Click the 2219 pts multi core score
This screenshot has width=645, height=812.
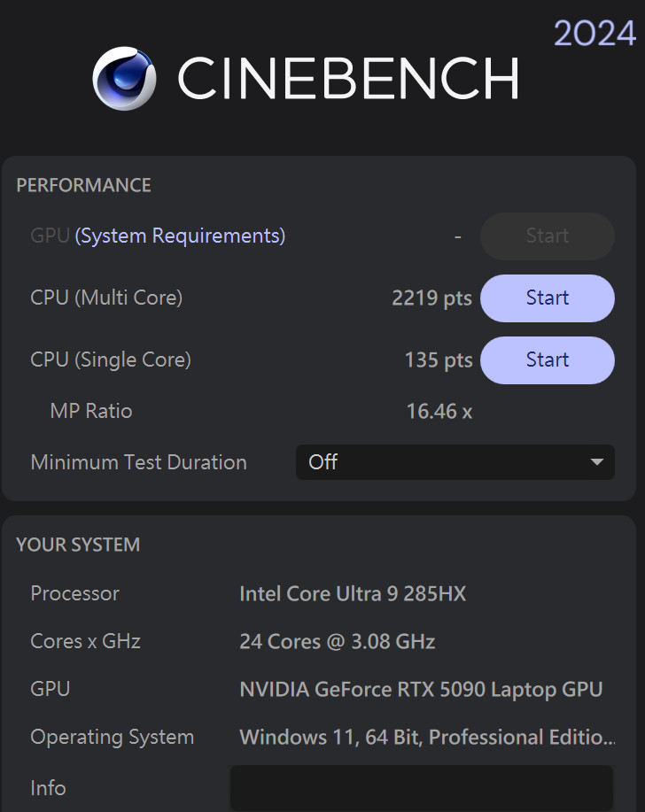tap(431, 298)
